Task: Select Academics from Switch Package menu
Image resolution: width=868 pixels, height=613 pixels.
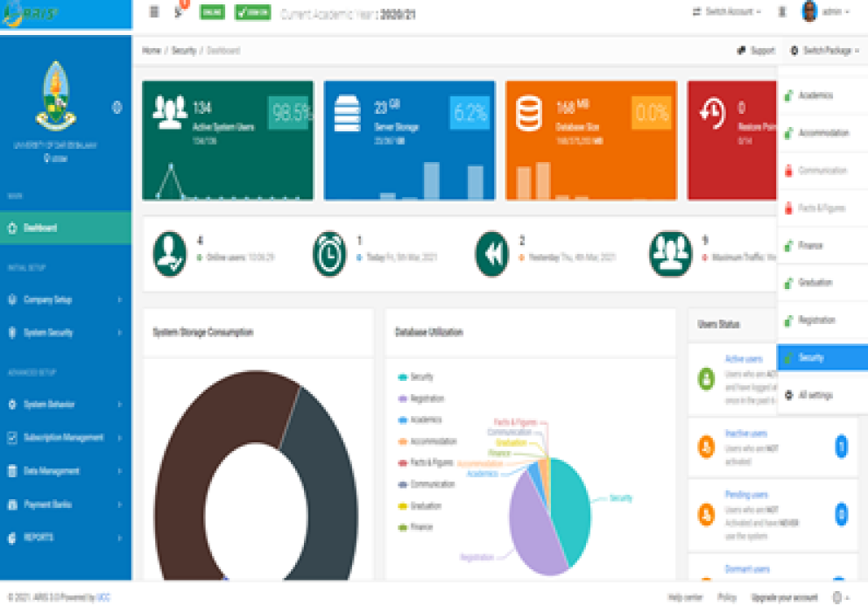Action: pyautogui.click(x=815, y=95)
